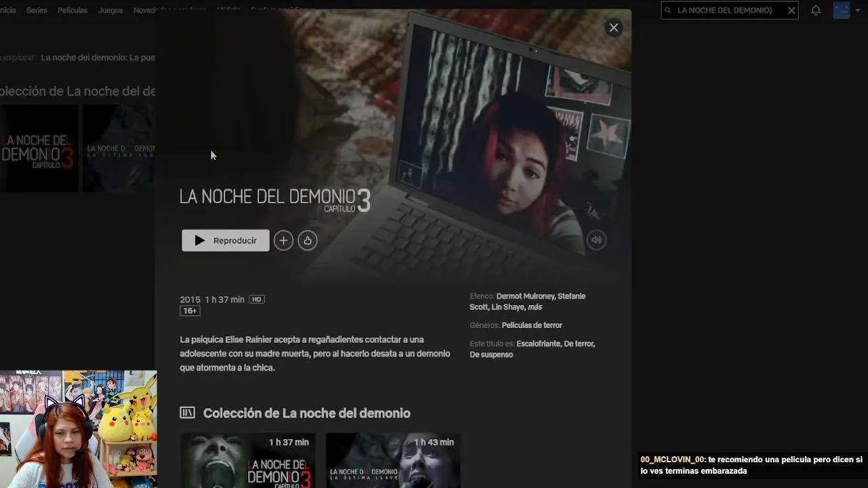The height and width of the screenshot is (488, 868).
Task: Click La noche del demonio: La pue suggestion
Action: click(98, 58)
